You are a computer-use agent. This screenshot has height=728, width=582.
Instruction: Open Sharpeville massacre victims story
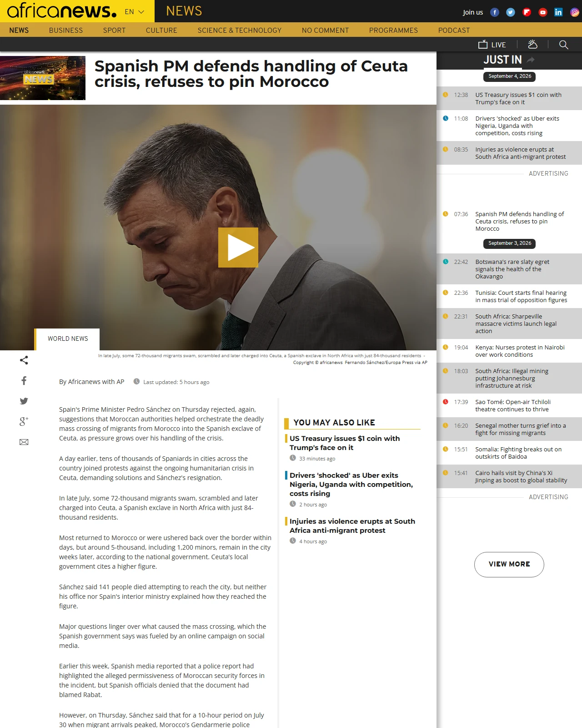coord(509,324)
